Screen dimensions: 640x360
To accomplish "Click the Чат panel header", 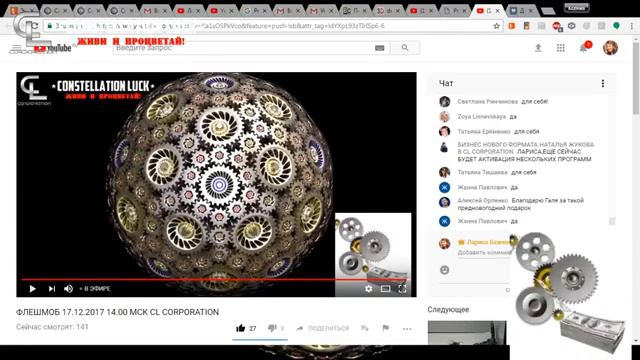I will 446,83.
